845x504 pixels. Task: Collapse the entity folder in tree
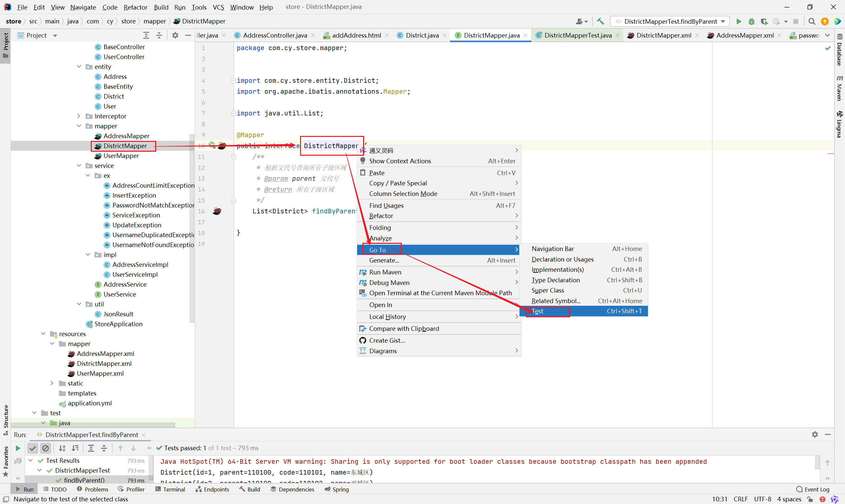point(79,67)
